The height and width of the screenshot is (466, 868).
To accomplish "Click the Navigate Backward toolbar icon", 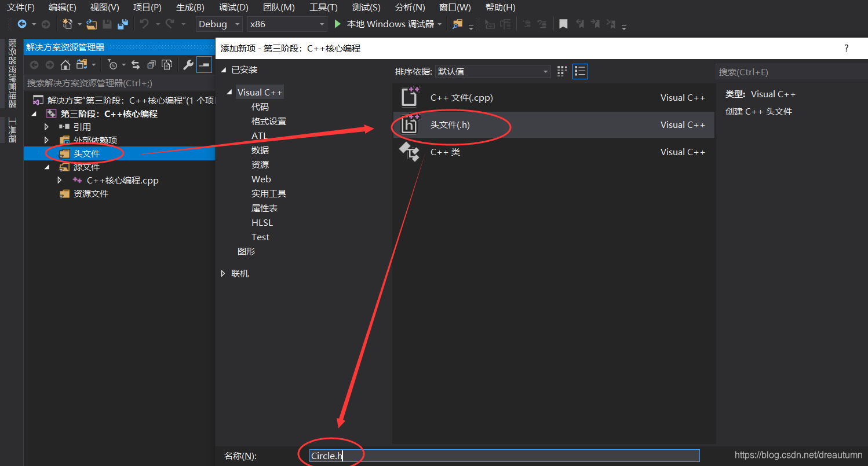I will coord(22,24).
